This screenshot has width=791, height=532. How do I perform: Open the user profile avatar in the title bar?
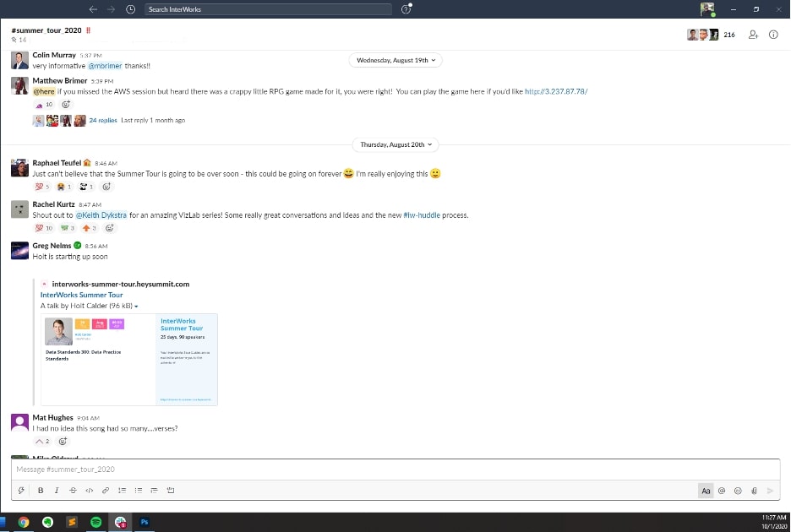(707, 9)
